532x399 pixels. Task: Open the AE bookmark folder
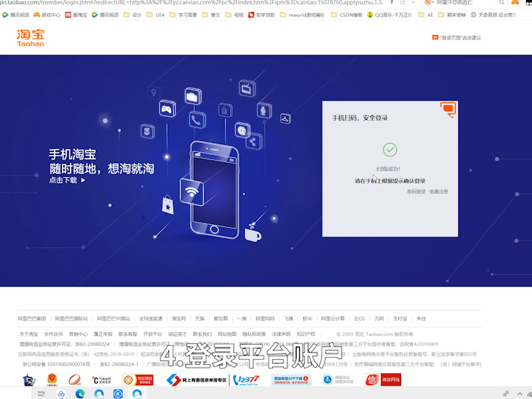tap(426, 15)
